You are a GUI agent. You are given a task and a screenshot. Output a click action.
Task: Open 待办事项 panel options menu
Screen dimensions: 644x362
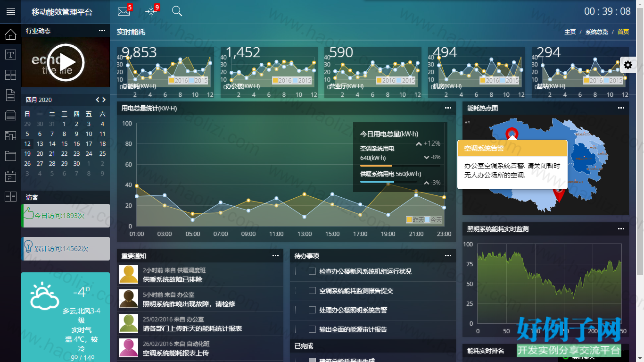448,255
